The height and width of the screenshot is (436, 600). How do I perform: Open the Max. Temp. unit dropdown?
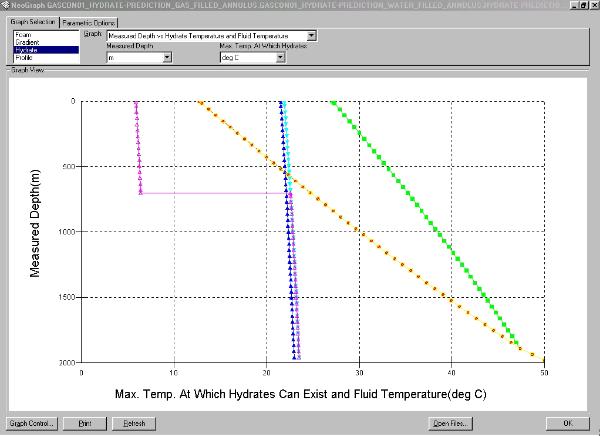(279, 58)
